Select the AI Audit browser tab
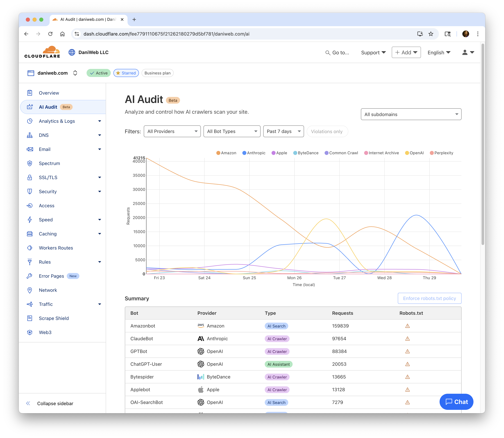This screenshot has width=504, height=438. [88, 20]
